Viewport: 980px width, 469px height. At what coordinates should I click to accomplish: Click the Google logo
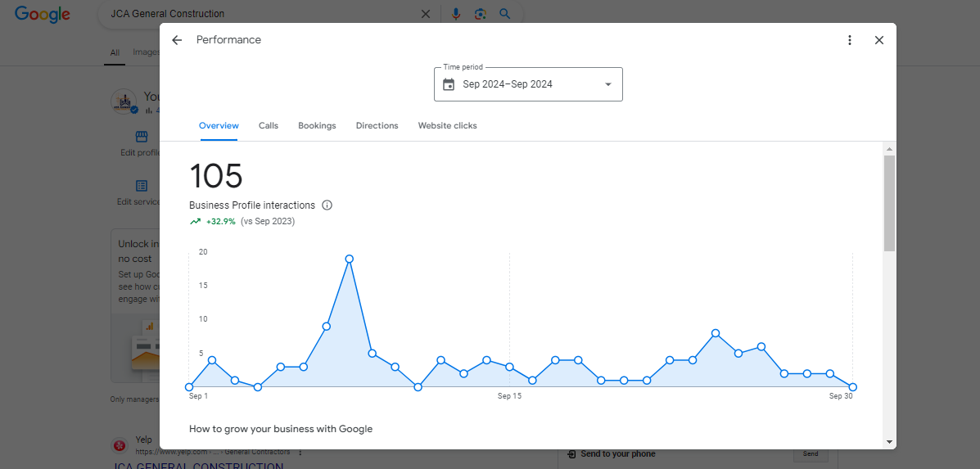pos(42,14)
